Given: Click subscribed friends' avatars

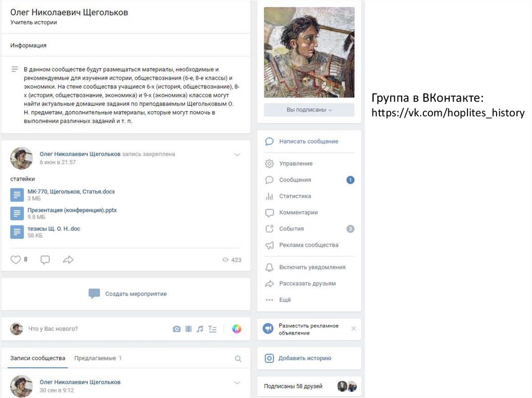Looking at the screenshot, I should [347, 386].
